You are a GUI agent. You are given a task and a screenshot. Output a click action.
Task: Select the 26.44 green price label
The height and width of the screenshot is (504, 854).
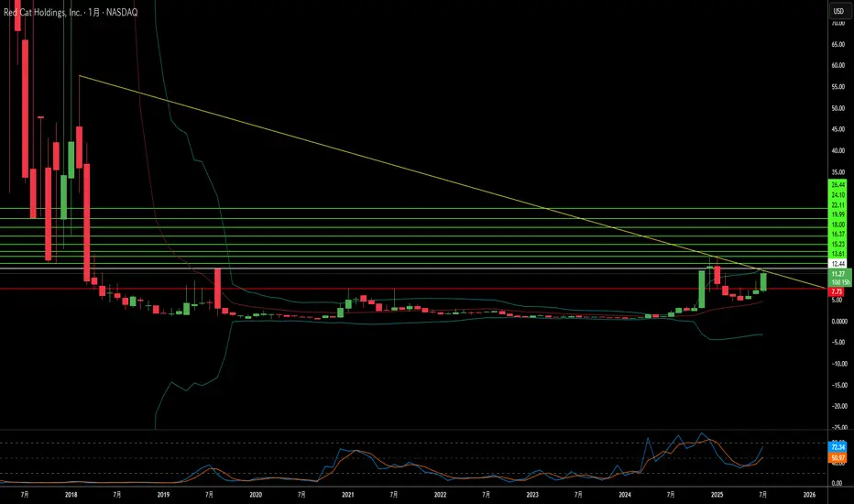(838, 185)
